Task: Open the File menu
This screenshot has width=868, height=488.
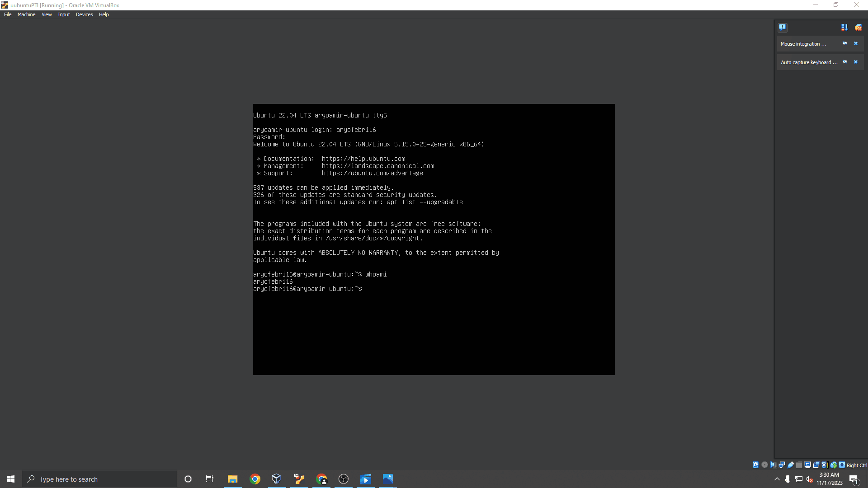Action: coord(8,14)
